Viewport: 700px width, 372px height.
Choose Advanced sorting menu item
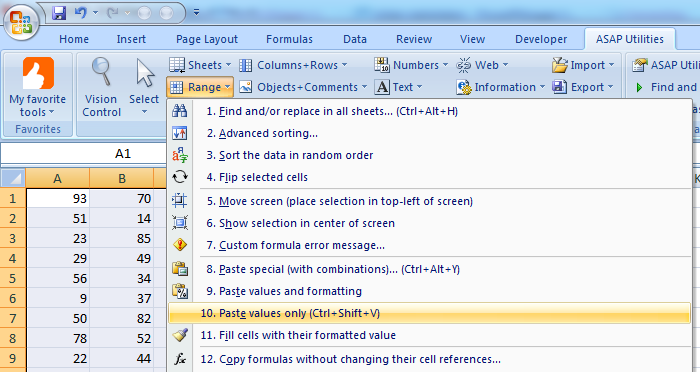coord(429,133)
